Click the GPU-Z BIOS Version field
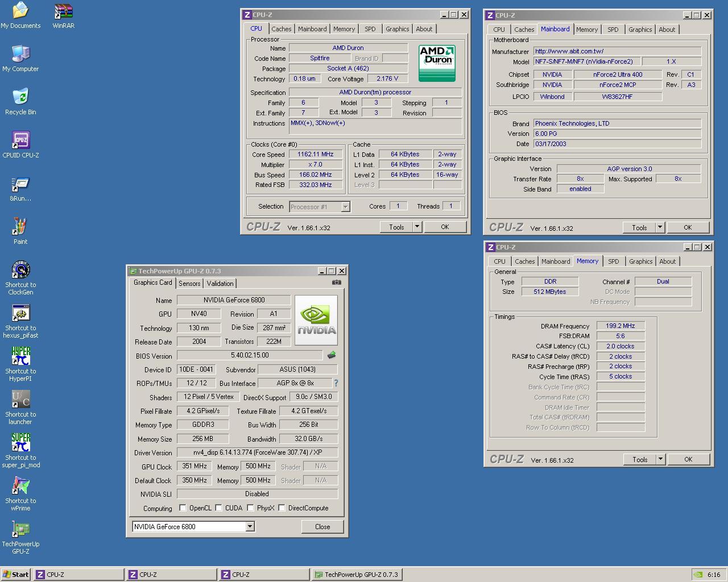 coord(250,355)
